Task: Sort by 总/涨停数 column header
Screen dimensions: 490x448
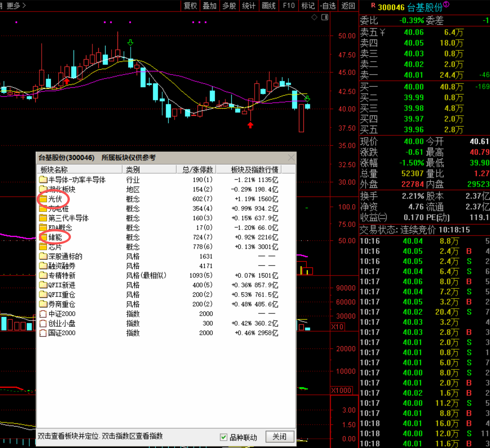Action: 197,170
